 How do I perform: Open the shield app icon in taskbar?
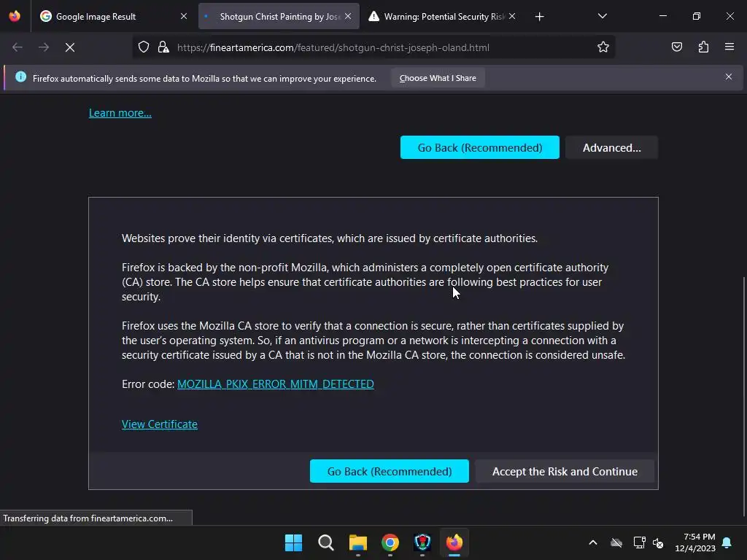pos(422,542)
